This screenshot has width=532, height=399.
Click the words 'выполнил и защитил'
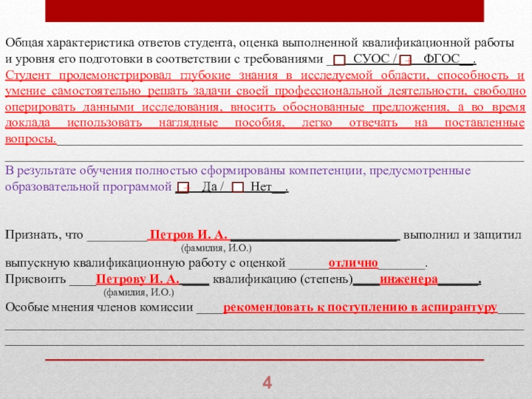tap(462, 235)
